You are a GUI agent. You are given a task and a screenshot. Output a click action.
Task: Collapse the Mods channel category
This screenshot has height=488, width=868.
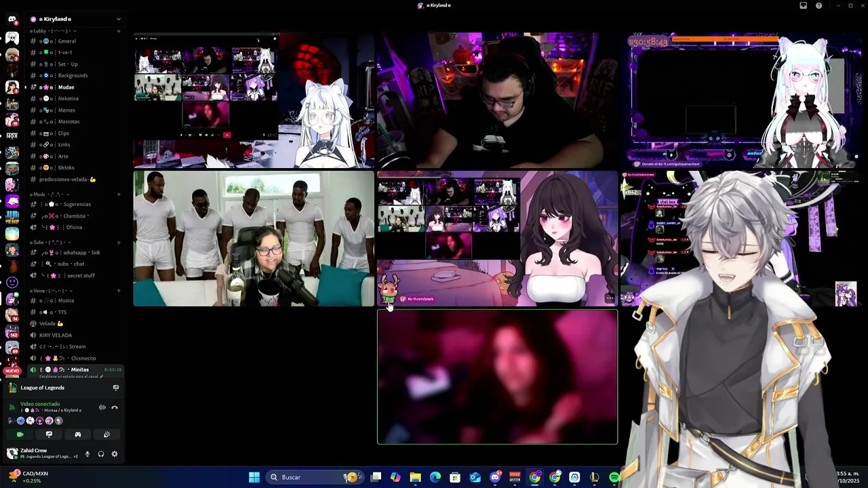point(49,195)
